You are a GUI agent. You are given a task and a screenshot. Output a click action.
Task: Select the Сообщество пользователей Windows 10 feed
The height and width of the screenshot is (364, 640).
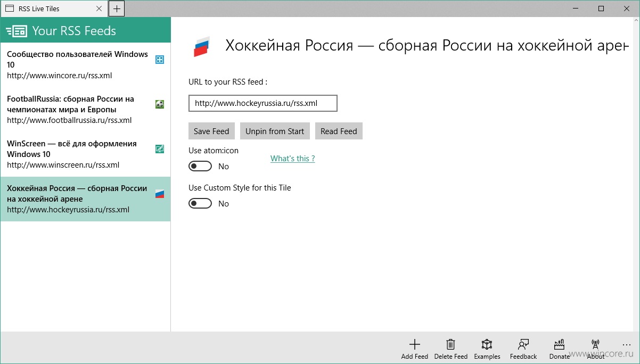85,65
